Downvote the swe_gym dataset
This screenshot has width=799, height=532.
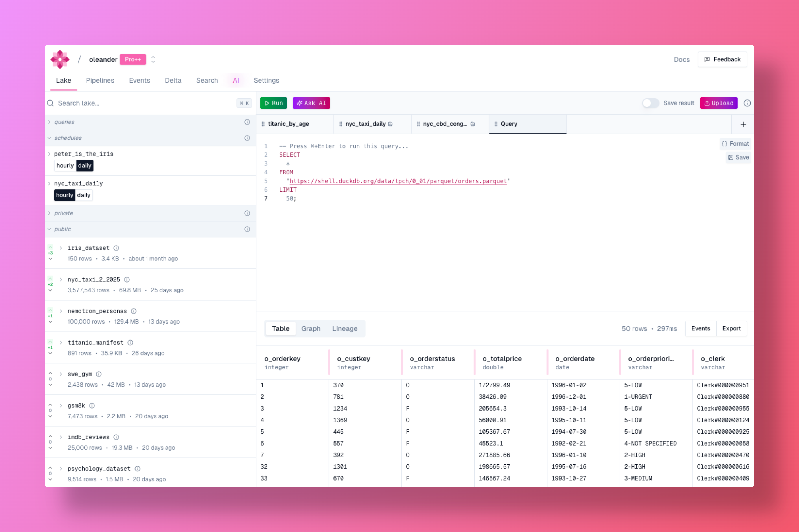point(50,385)
